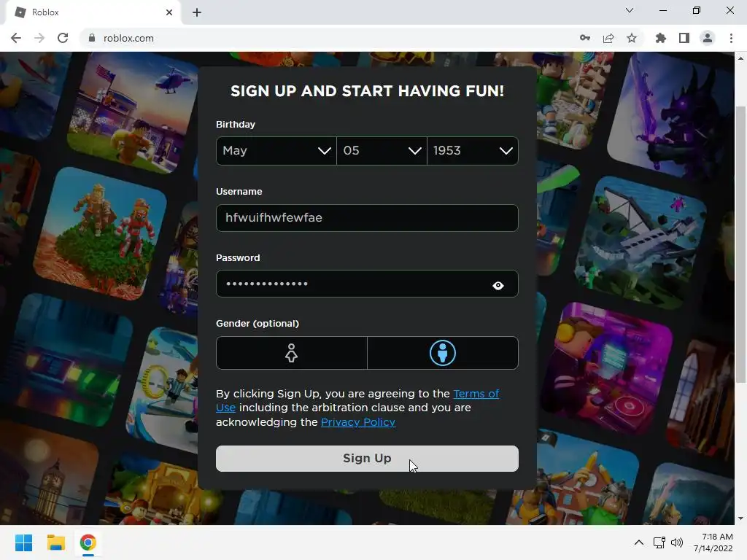Select the male gender option
Screen dimensions: 747x560
(443, 353)
